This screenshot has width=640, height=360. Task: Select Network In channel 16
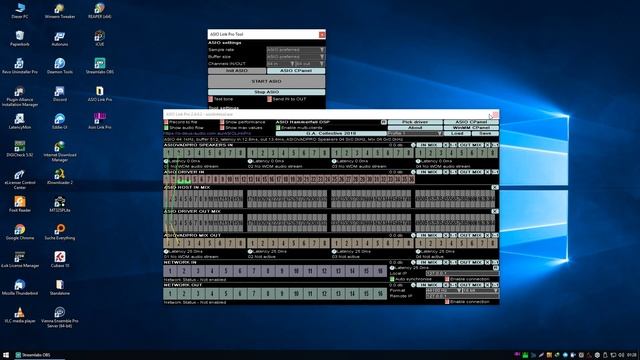[x=380, y=271]
